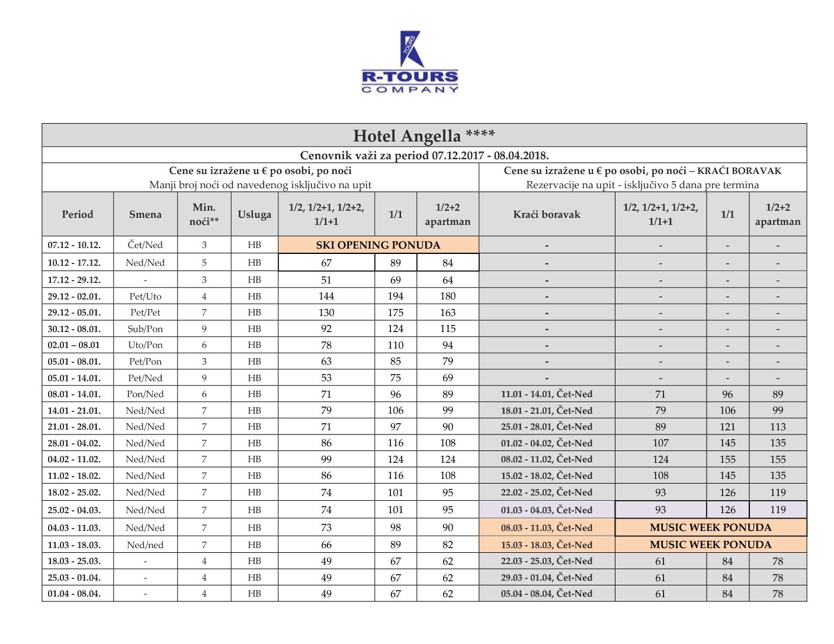
Task: Select the period 04.03 - 11.03. cell
Action: tap(78, 527)
